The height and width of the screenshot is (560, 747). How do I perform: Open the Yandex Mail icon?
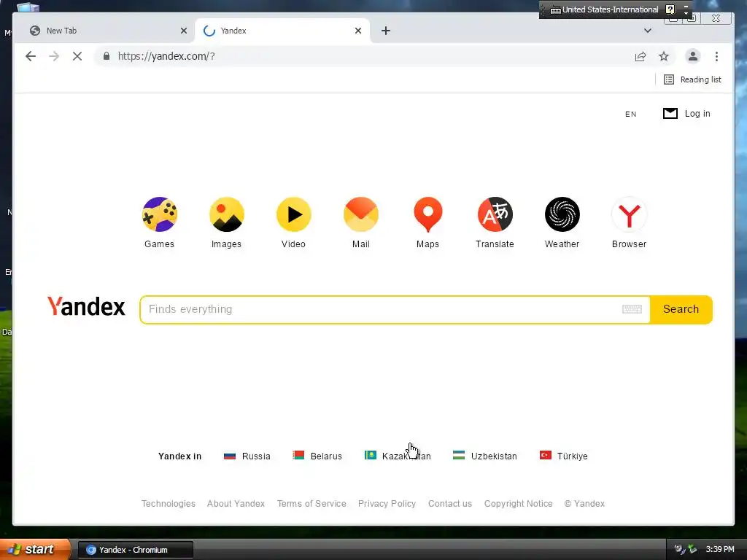tap(360, 214)
